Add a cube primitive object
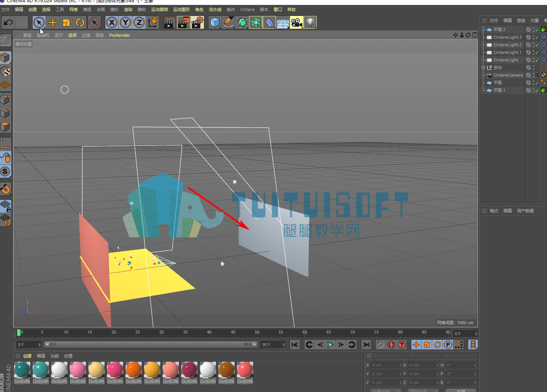The height and width of the screenshot is (392, 547). (215, 23)
